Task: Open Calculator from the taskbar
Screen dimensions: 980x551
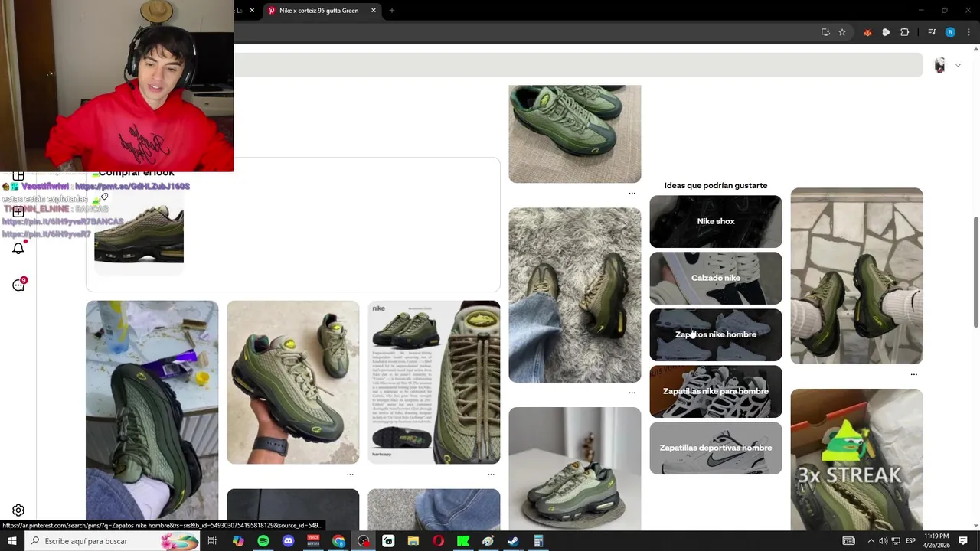Action: tap(538, 541)
